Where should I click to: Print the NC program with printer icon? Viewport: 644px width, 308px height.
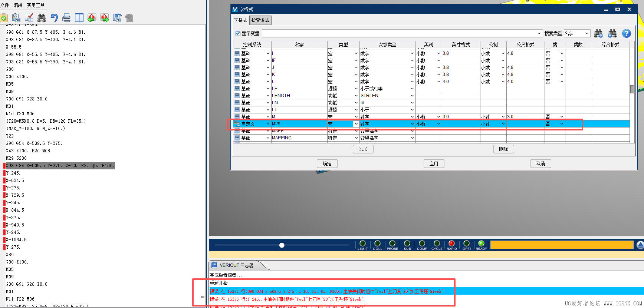(x=67, y=17)
